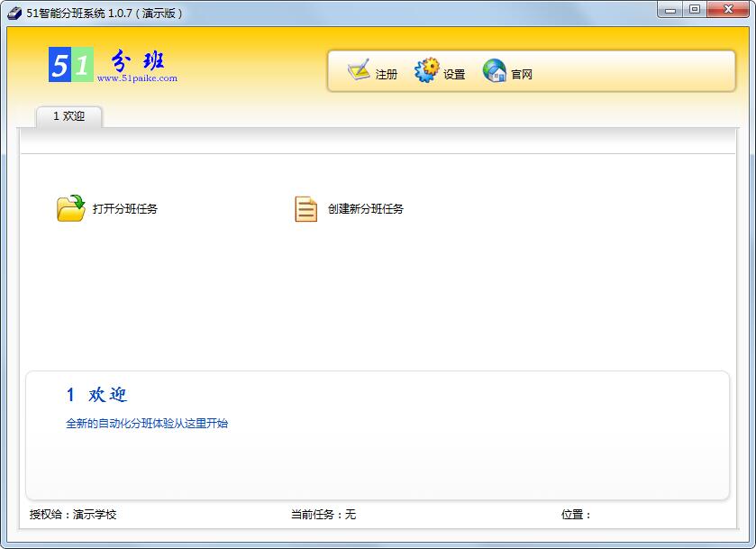Click the blue and green 51 logo
756x549 pixels.
70,66
